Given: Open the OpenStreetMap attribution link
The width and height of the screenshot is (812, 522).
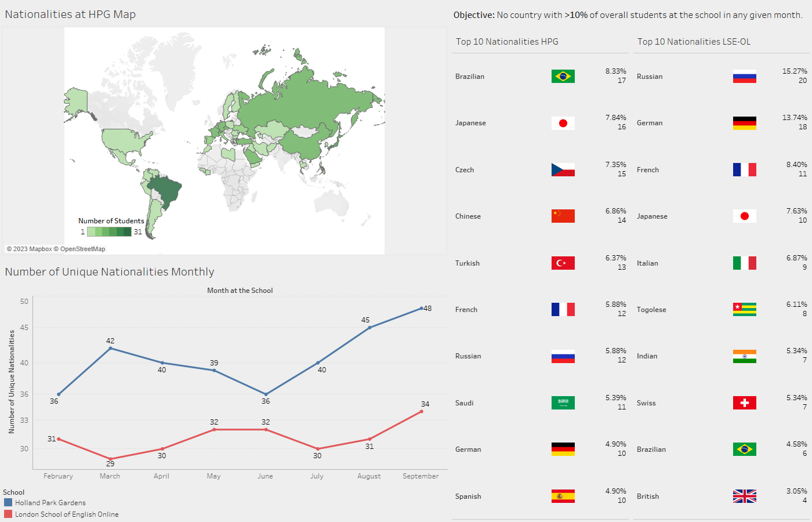Looking at the screenshot, I should [82, 249].
